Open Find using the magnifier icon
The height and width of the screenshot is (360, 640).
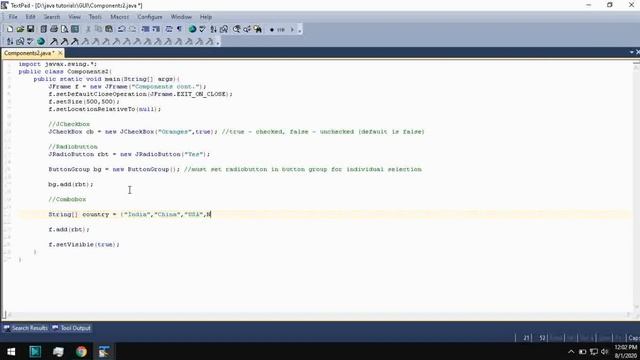click(x=237, y=29)
